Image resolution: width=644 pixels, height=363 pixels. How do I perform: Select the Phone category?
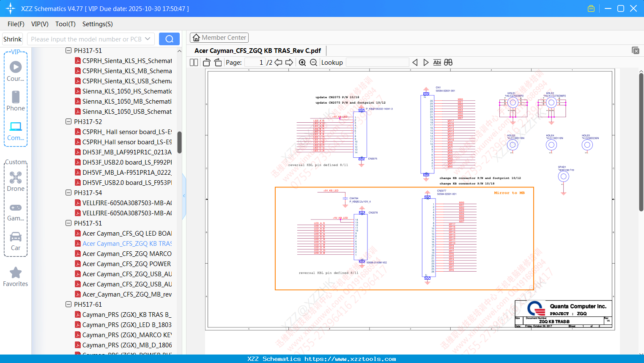[x=16, y=101]
